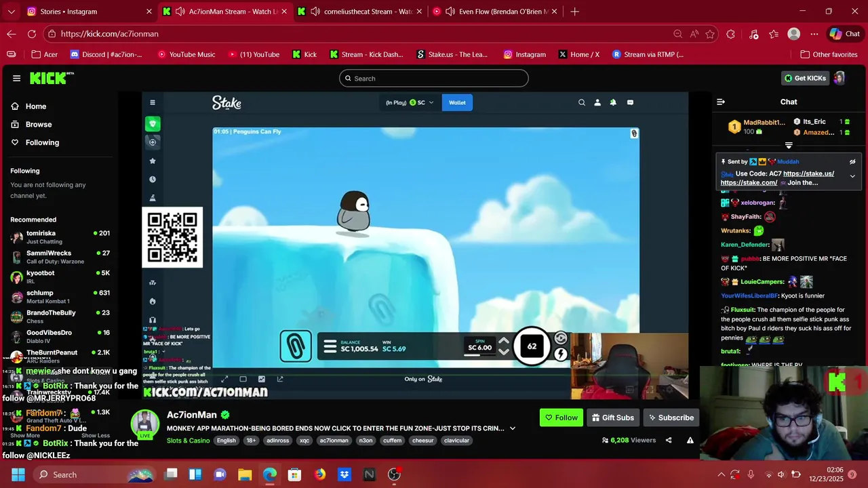Click the Subscribe button
The width and height of the screenshot is (868, 488).
tap(671, 418)
